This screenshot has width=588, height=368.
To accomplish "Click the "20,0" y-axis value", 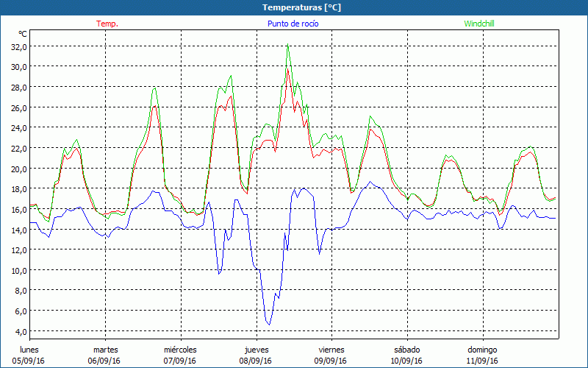I will coord(18,169).
